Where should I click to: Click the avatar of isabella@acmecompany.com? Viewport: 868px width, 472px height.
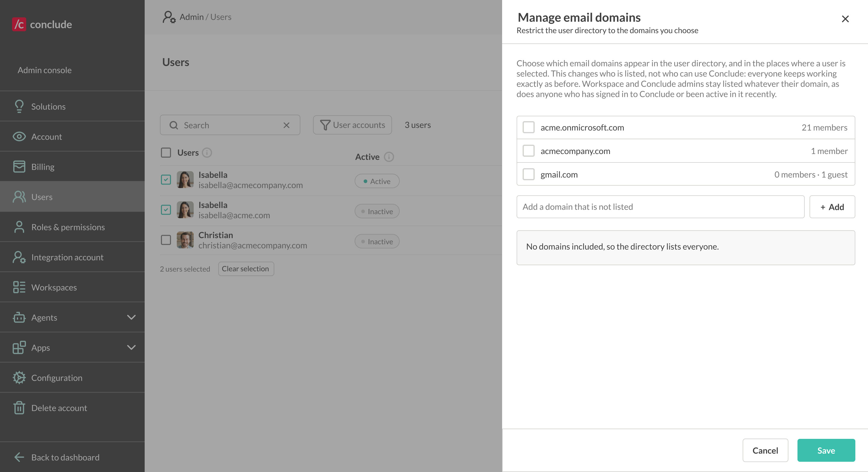coord(185,180)
